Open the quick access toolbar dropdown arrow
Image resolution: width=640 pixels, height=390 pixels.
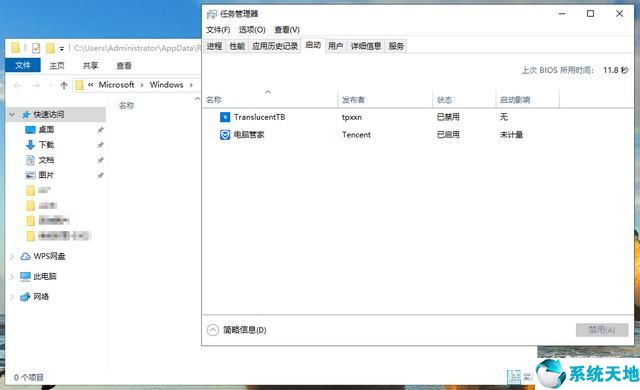click(x=62, y=49)
